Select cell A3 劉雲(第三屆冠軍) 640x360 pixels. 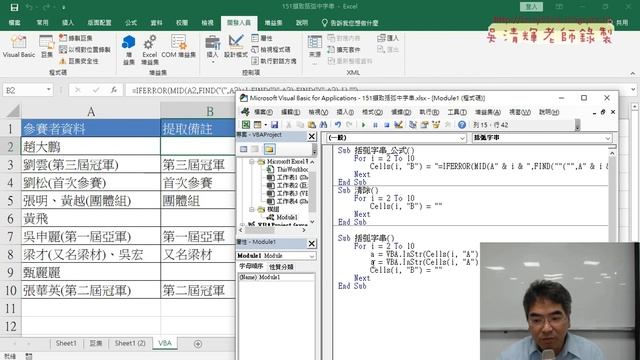[x=91, y=164]
